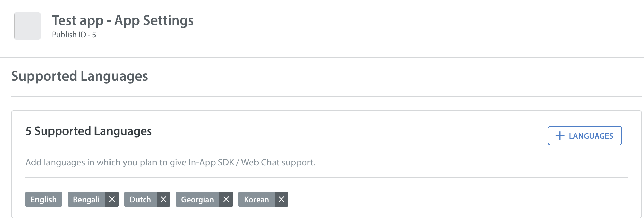Image resolution: width=644 pixels, height=220 pixels.
Task: Click the Web Chat support phrase
Action: (x=278, y=162)
